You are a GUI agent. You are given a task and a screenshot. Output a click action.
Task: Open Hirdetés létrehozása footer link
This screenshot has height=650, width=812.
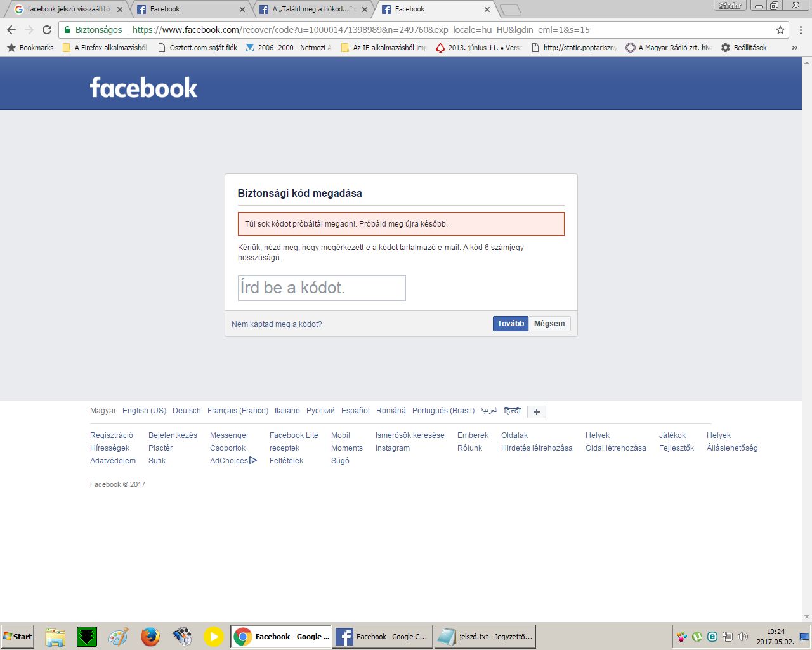coord(537,448)
